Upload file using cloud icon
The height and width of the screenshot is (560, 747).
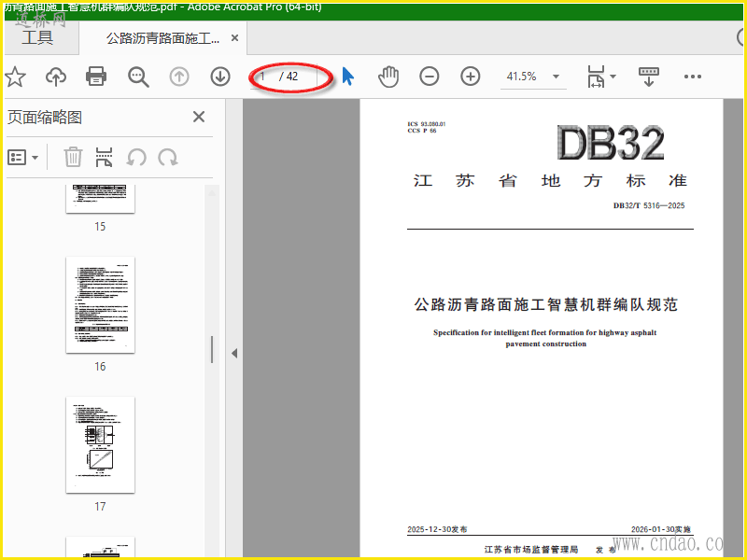click(56, 77)
